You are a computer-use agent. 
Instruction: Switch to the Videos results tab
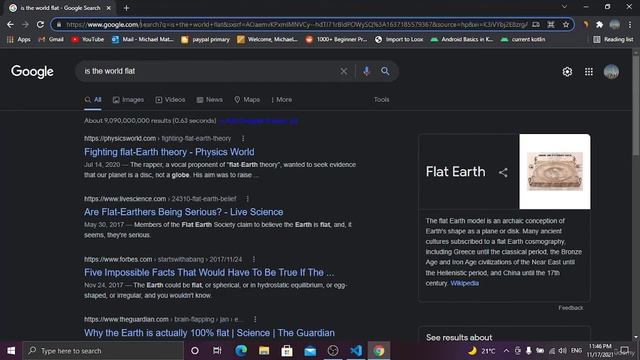[x=170, y=100]
